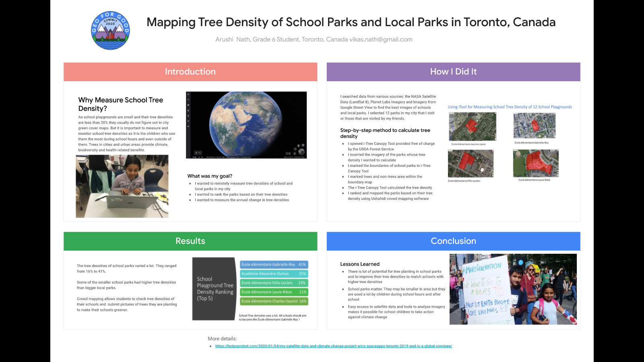Viewport: 644px width, 362px height.
Task: Select the Introduction section header
Action: click(190, 72)
